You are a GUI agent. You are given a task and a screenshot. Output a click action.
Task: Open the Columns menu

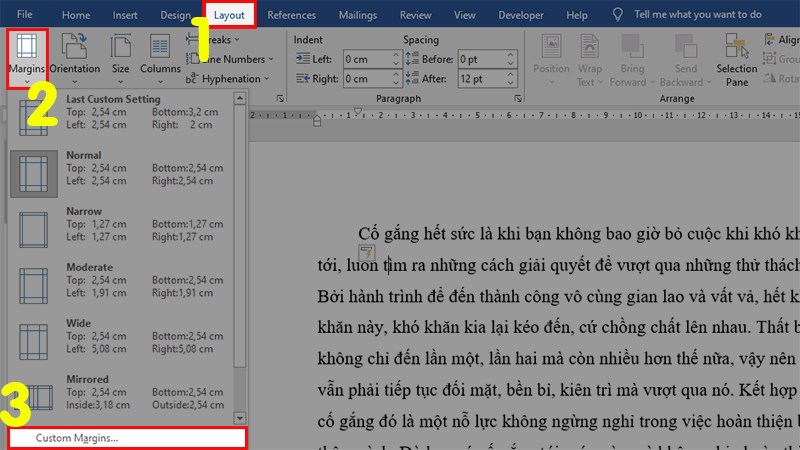(x=160, y=58)
